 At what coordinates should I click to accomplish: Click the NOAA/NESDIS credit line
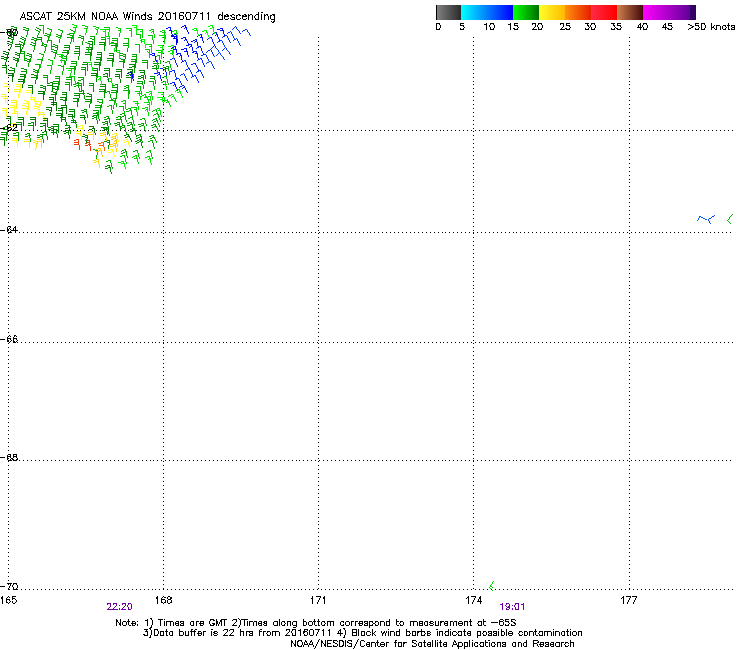[x=432, y=644]
